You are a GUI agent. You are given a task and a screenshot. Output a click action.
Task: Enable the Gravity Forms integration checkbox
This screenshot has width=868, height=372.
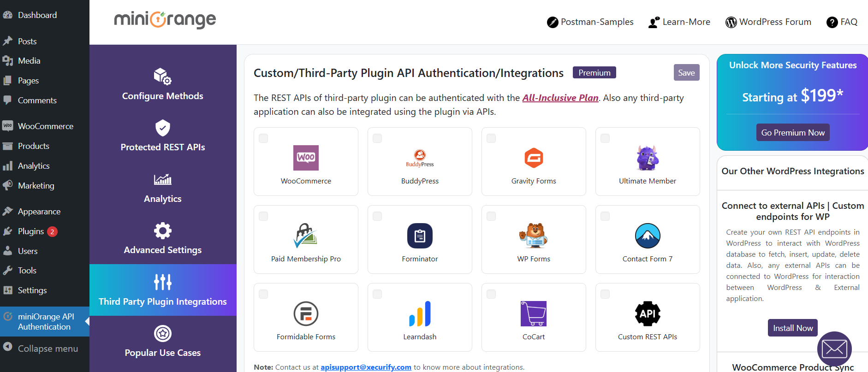pos(491,138)
